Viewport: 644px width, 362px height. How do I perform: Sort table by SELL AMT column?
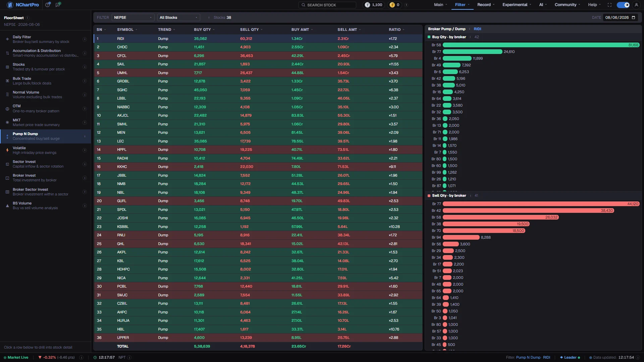349,29
